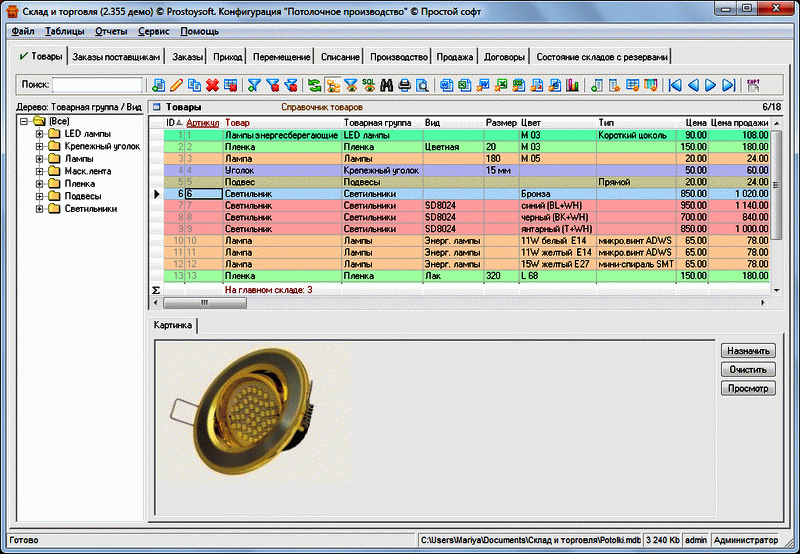The image size is (800, 554).
Task: Switch to the Заказы поставщикам tab
Action: pyautogui.click(x=116, y=57)
